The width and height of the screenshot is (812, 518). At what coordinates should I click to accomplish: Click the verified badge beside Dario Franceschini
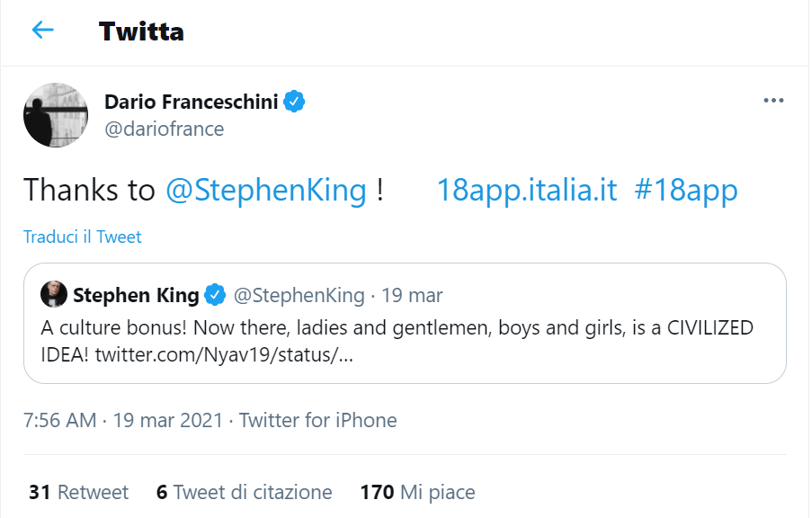tap(295, 102)
